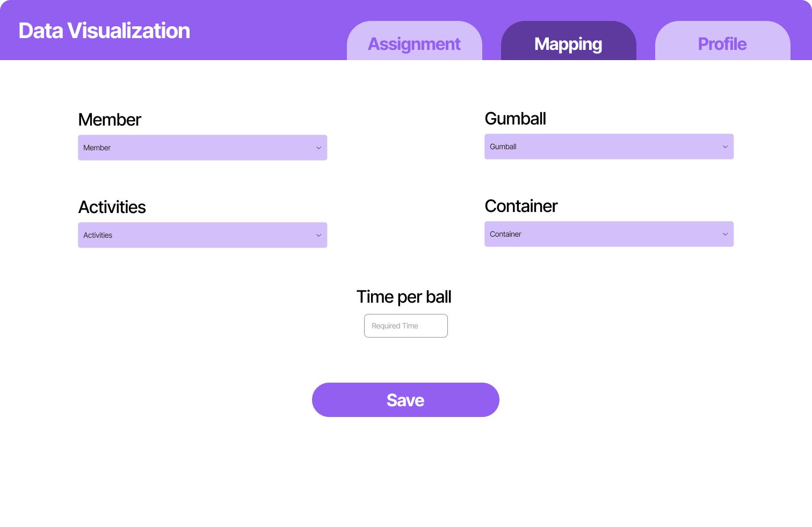The width and height of the screenshot is (812, 527).
Task: Click the Container field label
Action: click(x=521, y=206)
